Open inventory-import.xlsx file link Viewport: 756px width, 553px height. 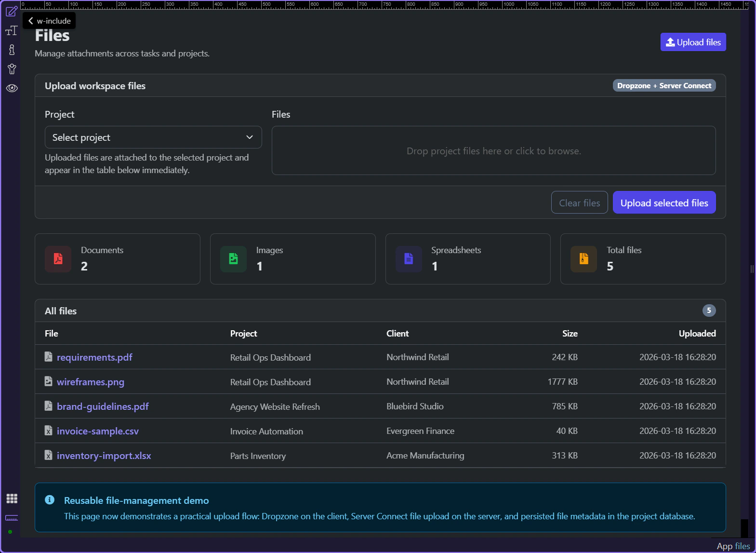click(x=104, y=456)
